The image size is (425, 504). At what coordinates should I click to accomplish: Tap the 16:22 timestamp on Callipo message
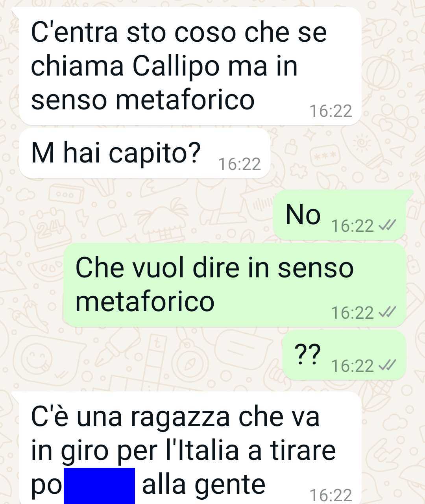[331, 111]
